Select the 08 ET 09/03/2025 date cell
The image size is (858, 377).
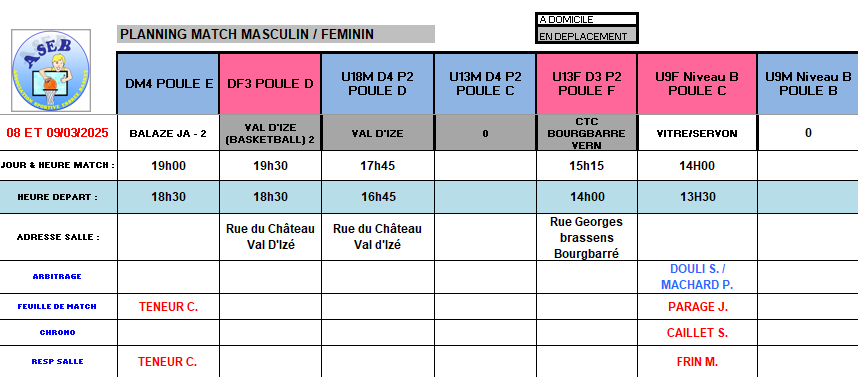pyautogui.click(x=57, y=132)
